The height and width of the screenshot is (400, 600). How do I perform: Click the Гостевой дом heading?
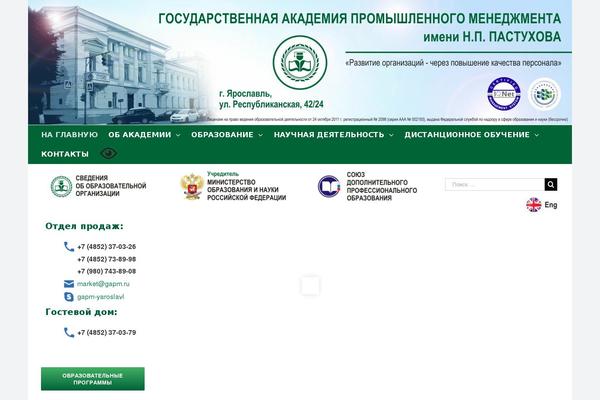[82, 312]
